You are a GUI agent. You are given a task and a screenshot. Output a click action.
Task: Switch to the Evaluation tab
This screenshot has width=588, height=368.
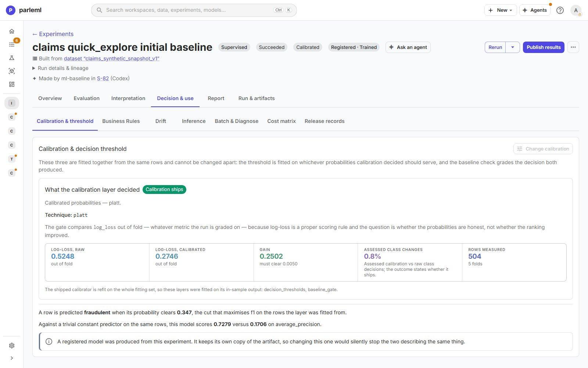click(x=86, y=98)
